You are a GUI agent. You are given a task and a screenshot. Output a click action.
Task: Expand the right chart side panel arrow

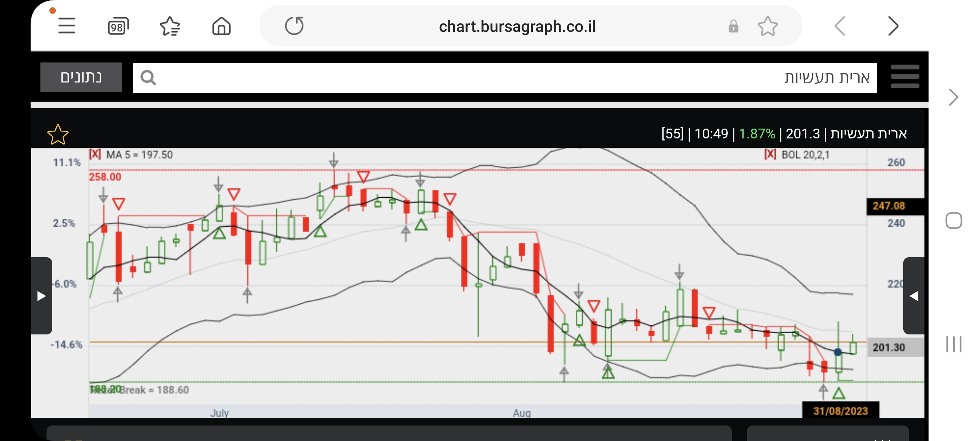914,296
